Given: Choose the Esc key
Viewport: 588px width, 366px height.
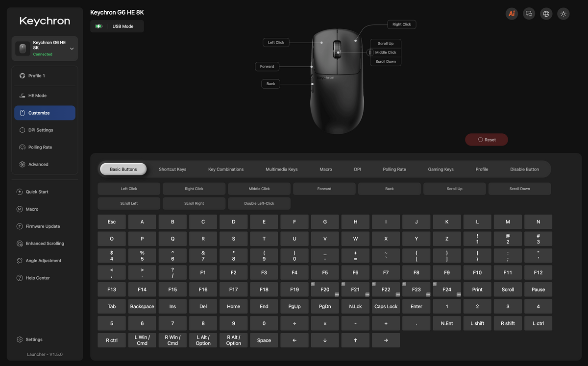Looking at the screenshot, I should click(x=112, y=222).
